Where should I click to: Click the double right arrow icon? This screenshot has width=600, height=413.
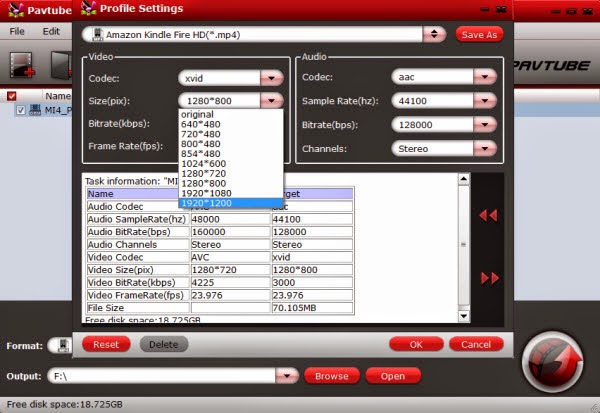490,278
